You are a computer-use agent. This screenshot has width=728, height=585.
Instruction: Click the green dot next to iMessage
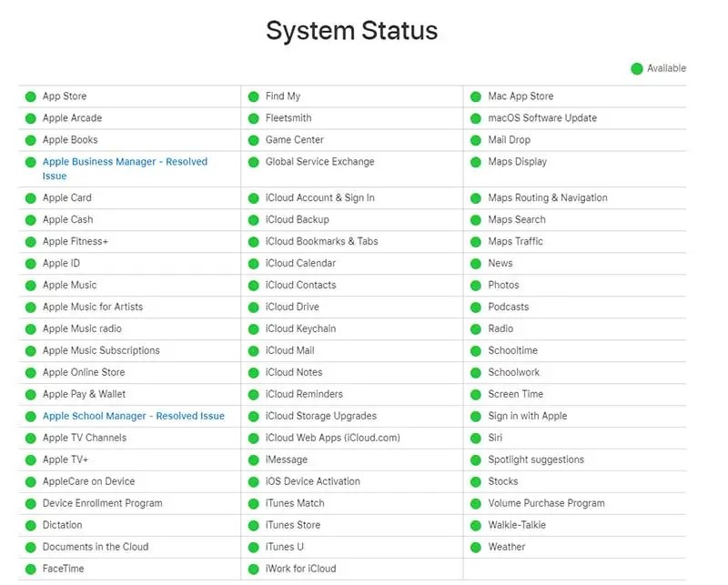pos(255,459)
